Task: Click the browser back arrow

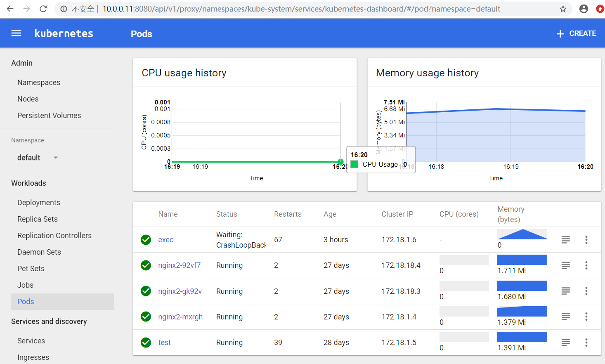Action: pos(10,9)
